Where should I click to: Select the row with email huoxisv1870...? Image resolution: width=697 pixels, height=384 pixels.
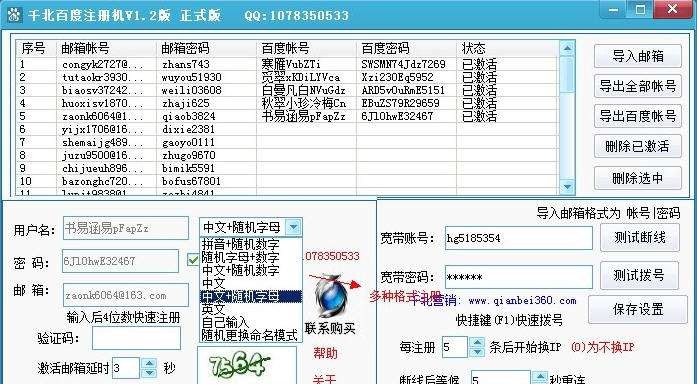[287, 103]
